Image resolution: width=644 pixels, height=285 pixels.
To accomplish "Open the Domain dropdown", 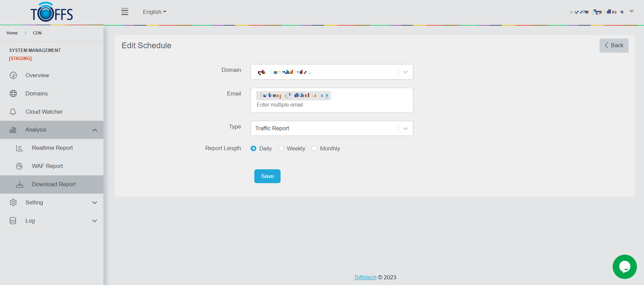I will [x=405, y=72].
